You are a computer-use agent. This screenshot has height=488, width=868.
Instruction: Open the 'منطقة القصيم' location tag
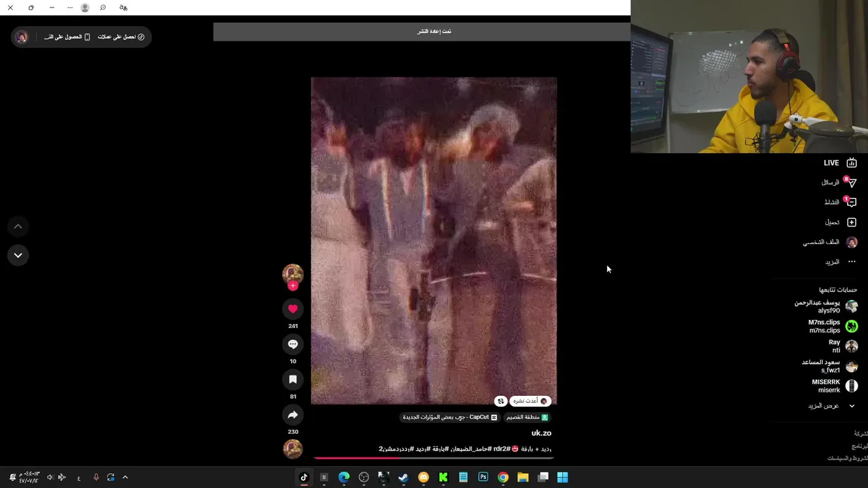[527, 418]
